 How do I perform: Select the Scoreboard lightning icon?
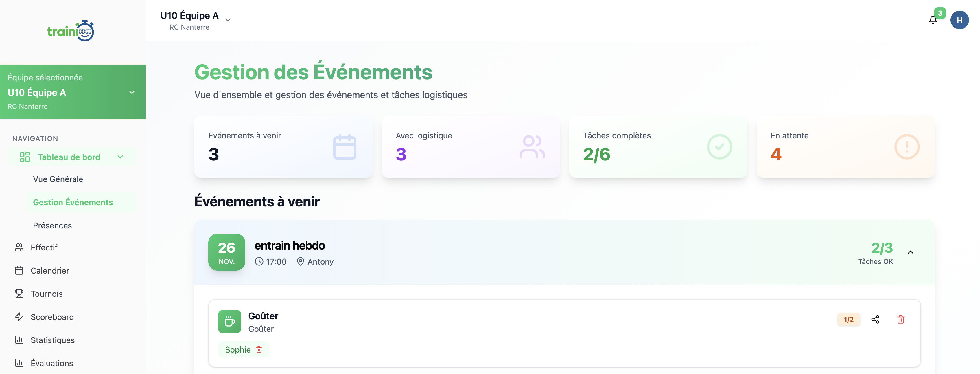click(19, 316)
